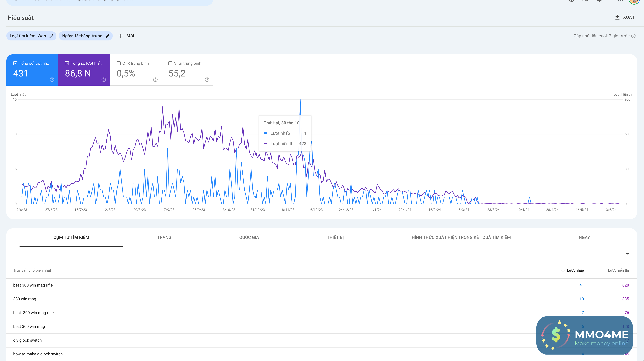Sort by Lượt hiển thị column header
Viewport: 644px width, 361px height.
click(x=618, y=270)
